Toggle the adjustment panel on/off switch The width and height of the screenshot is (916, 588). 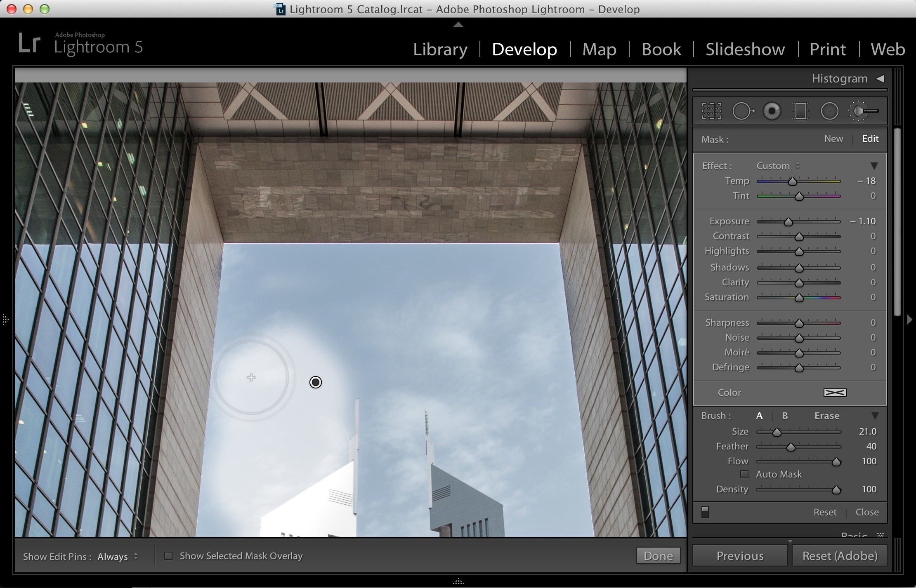(705, 512)
